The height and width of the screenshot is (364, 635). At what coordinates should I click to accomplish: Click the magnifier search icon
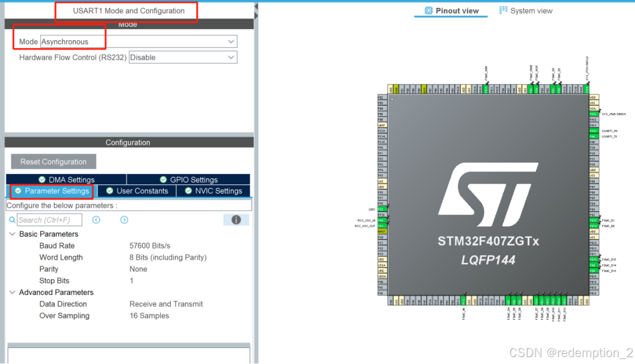[12, 220]
